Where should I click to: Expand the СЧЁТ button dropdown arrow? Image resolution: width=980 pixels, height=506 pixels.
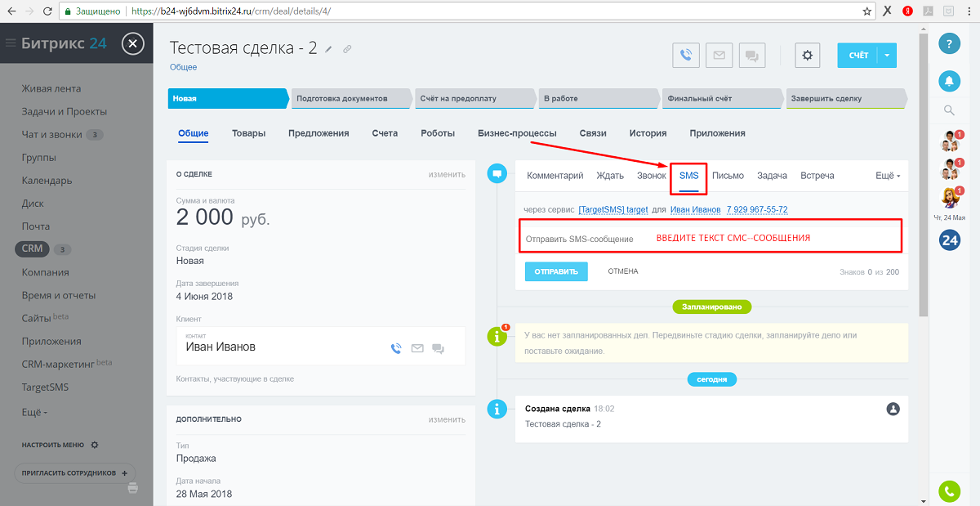point(888,56)
